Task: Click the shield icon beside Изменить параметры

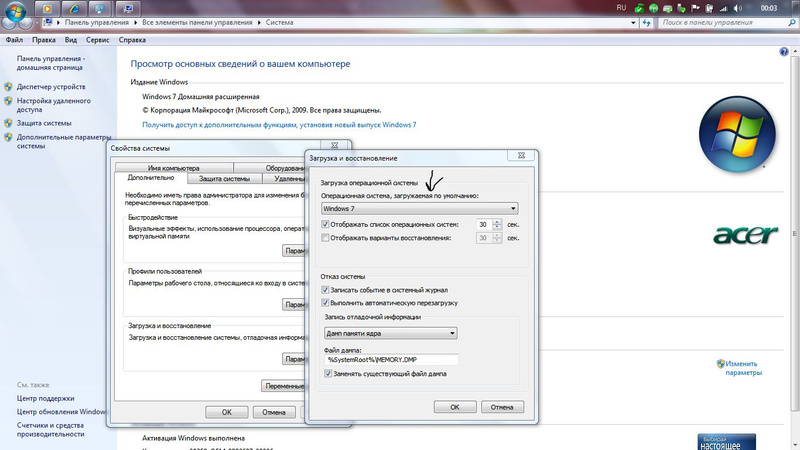Action: pyautogui.click(x=720, y=364)
